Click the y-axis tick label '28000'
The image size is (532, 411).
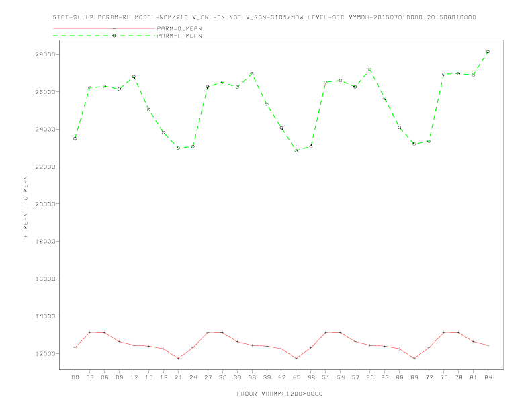(46, 54)
